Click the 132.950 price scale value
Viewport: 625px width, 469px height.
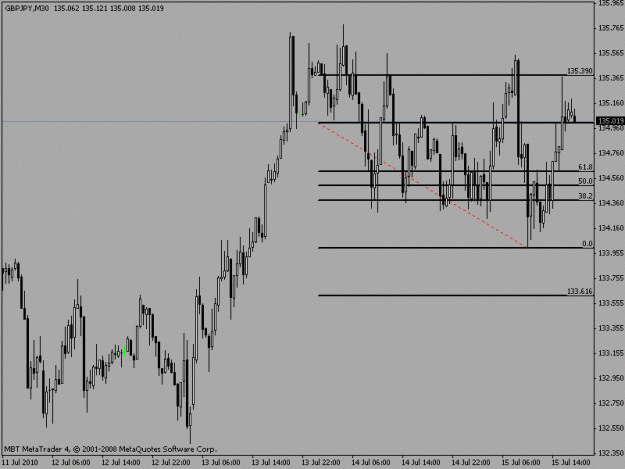coord(611,378)
